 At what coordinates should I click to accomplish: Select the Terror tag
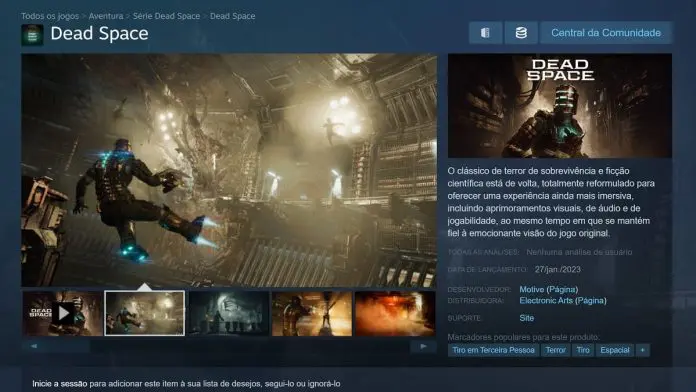555,350
